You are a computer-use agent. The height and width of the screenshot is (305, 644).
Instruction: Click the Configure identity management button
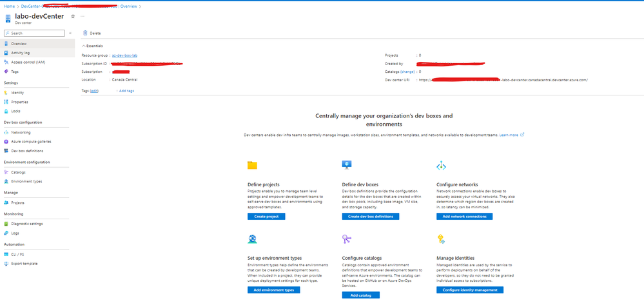[x=470, y=290]
